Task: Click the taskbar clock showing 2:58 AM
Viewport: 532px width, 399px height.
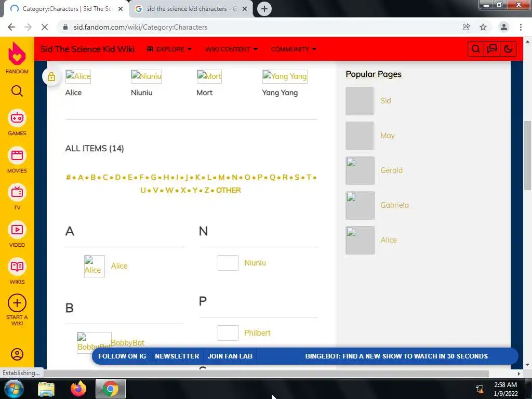Action: click(506, 389)
